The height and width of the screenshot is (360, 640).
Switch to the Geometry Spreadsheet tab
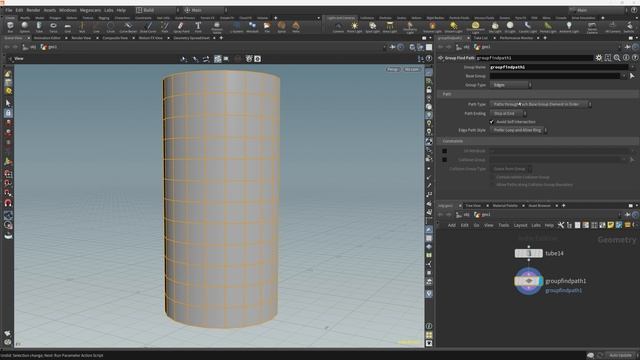(x=191, y=38)
